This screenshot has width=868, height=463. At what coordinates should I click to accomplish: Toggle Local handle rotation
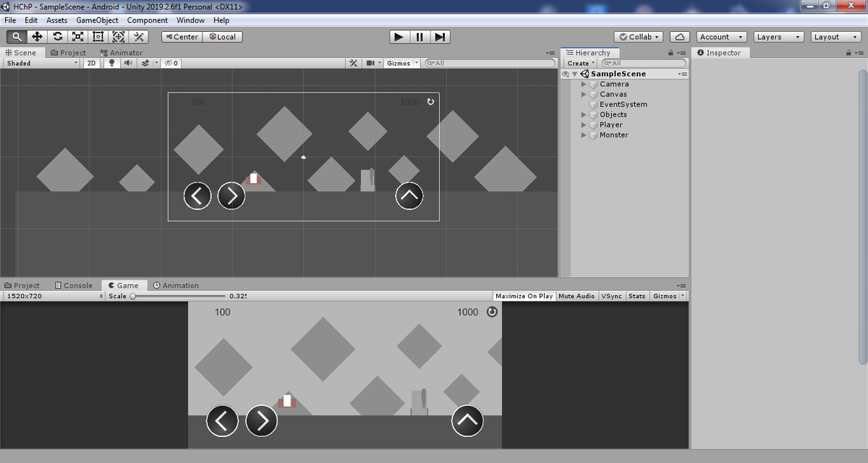222,37
